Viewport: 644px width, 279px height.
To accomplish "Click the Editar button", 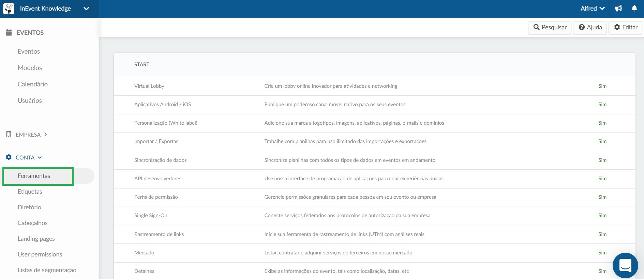I will [x=625, y=27].
